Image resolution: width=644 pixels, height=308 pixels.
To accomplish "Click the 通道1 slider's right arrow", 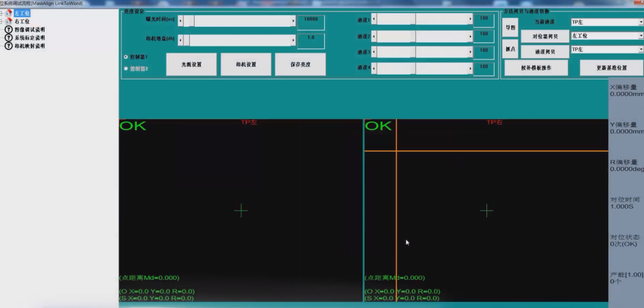I will pyautogui.click(x=470, y=20).
